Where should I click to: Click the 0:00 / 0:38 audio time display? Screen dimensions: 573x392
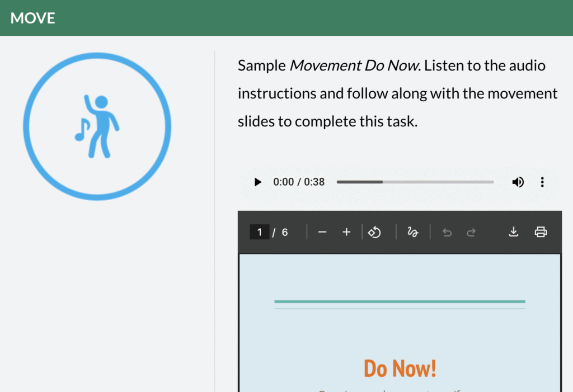click(299, 182)
